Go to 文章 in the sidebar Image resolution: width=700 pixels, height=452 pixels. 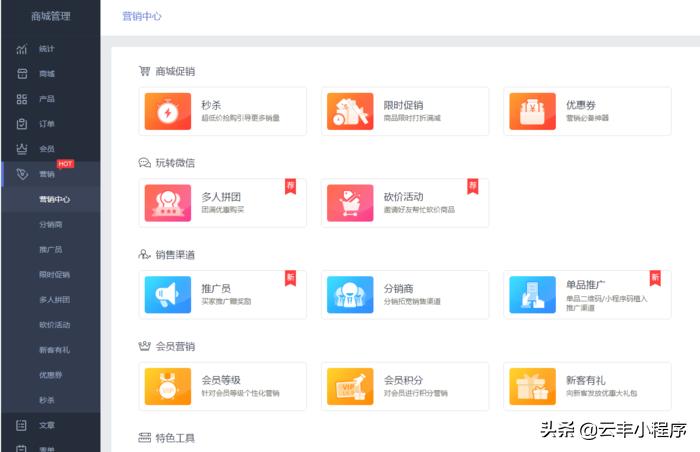pos(46,425)
